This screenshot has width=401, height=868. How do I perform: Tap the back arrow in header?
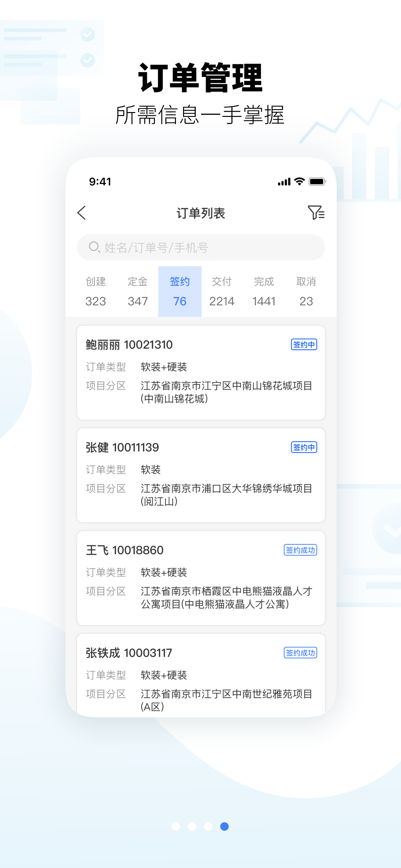pos(82,213)
